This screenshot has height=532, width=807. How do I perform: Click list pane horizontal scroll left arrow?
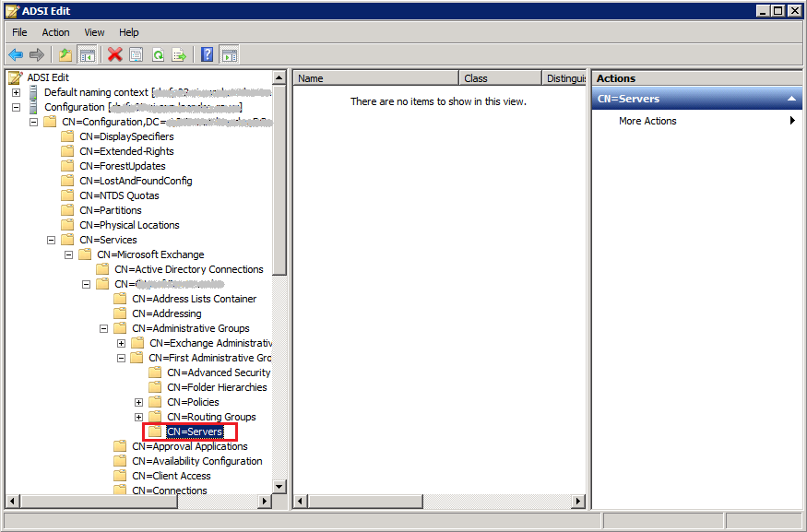[301, 501]
